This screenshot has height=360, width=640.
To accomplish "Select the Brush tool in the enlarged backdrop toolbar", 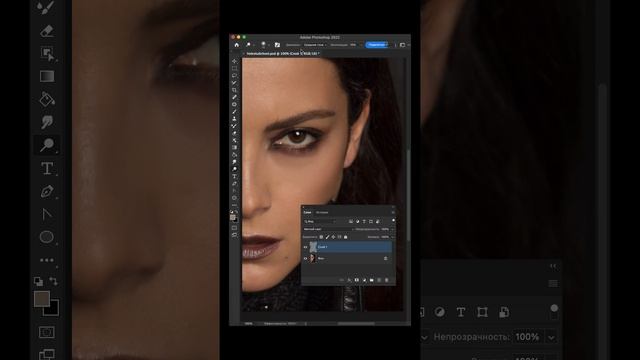I will click(x=46, y=7).
